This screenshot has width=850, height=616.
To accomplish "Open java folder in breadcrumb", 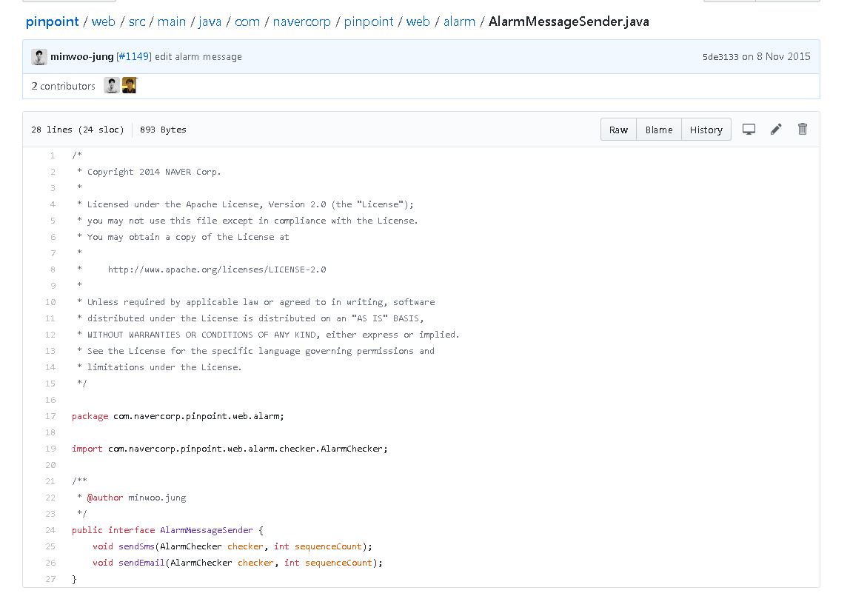I will (x=210, y=21).
